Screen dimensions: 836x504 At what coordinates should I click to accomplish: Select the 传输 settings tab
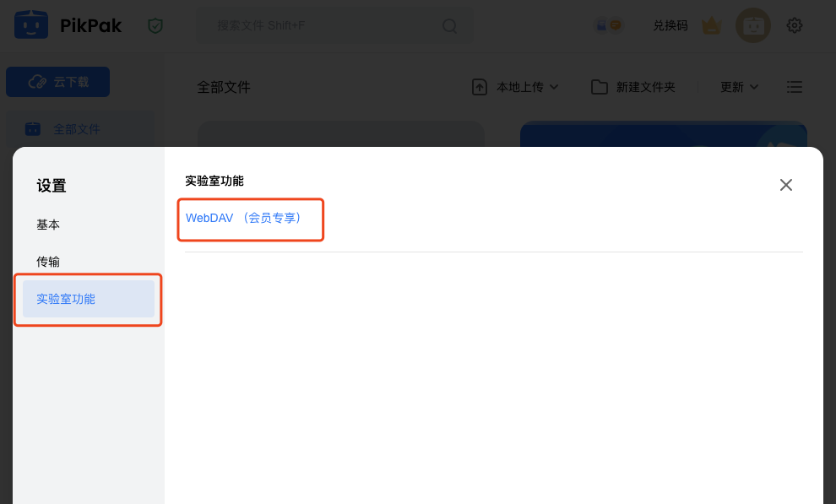48,262
